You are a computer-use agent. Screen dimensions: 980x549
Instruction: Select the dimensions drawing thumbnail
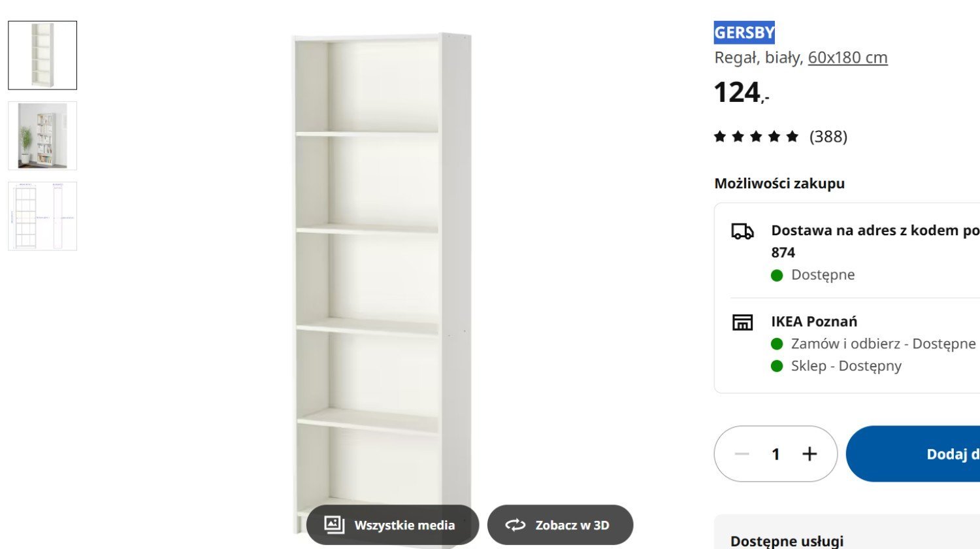click(x=42, y=216)
